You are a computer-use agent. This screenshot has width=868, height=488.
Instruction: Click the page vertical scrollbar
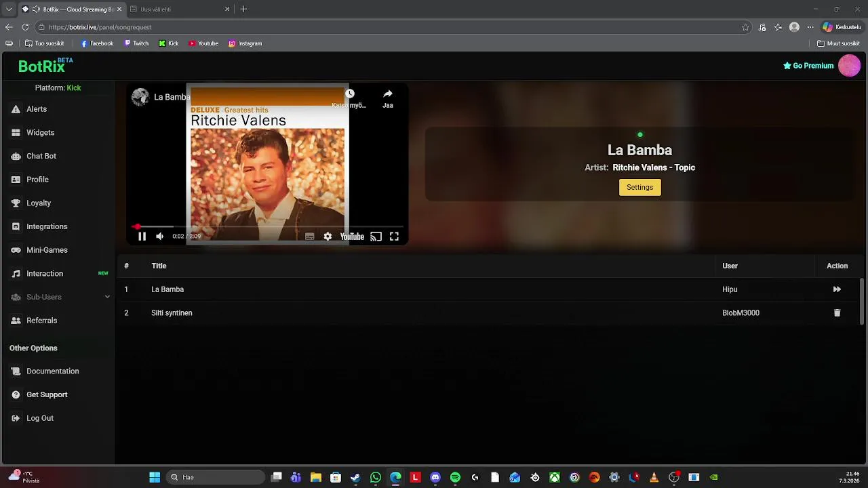[x=863, y=302]
